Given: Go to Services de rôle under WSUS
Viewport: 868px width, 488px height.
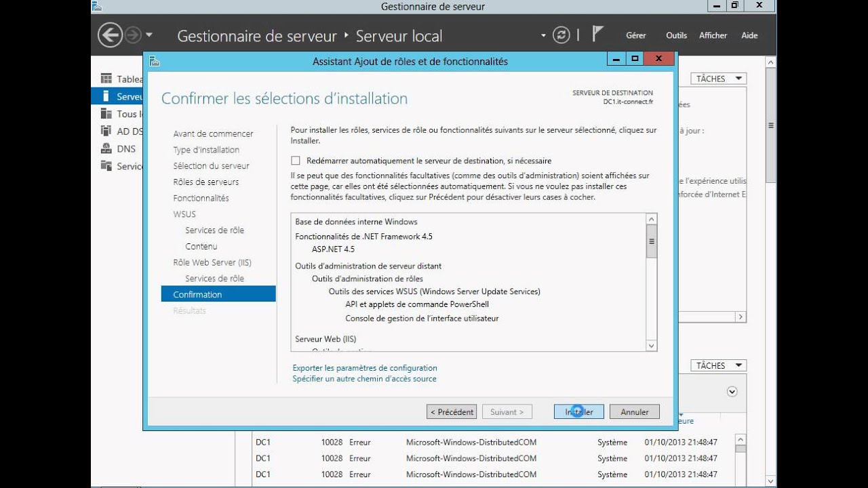Looking at the screenshot, I should pyautogui.click(x=214, y=230).
